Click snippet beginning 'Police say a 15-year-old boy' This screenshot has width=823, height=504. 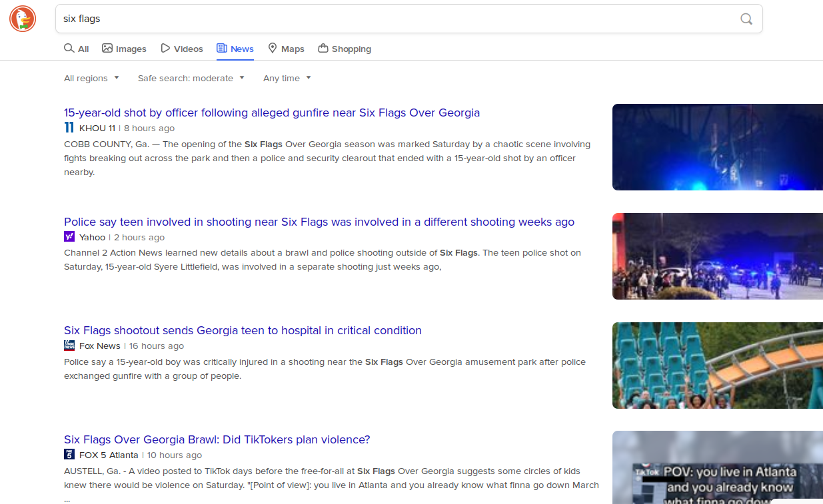pos(325,369)
